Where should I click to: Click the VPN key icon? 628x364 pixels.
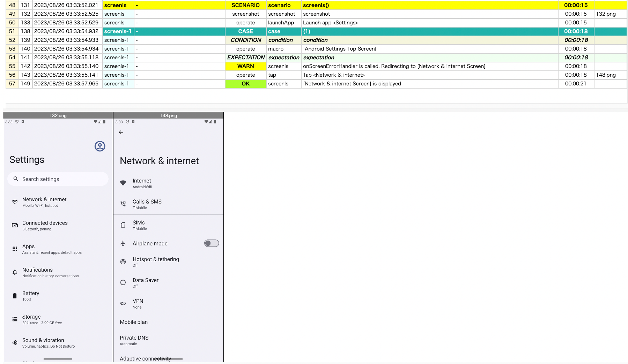(x=123, y=304)
